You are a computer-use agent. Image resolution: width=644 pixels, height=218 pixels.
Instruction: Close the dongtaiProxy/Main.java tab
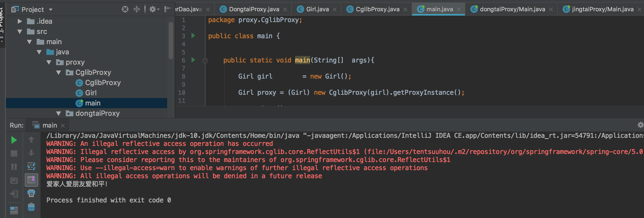(551, 9)
